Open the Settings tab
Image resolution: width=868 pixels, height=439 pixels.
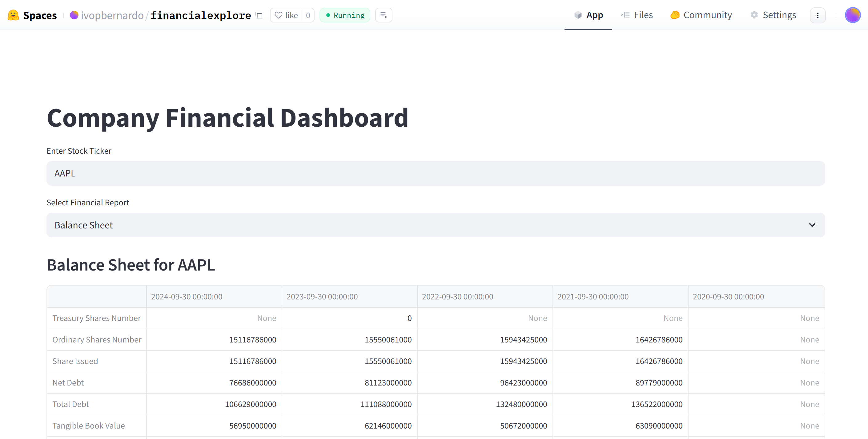[x=773, y=15]
